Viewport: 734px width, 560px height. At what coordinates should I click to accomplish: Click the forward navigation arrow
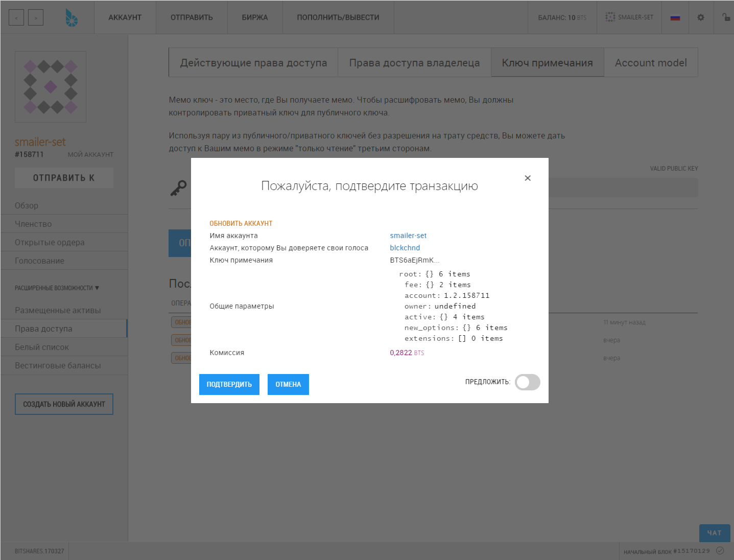36,17
